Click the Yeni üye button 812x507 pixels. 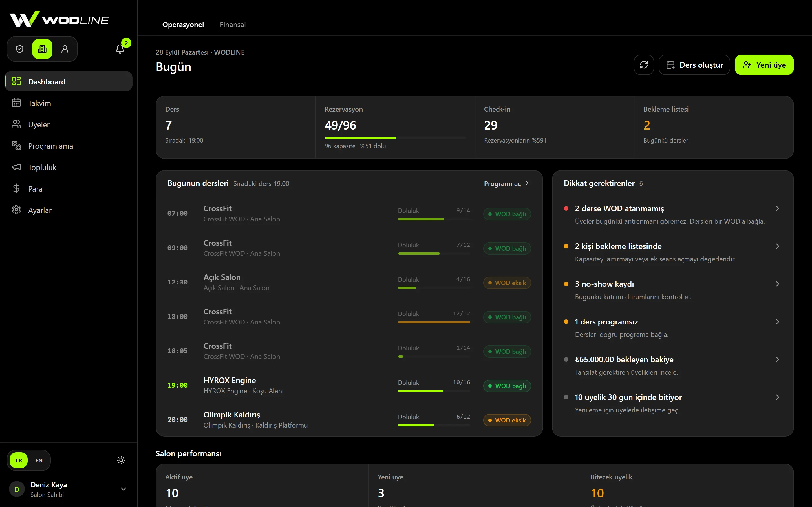[x=764, y=65]
